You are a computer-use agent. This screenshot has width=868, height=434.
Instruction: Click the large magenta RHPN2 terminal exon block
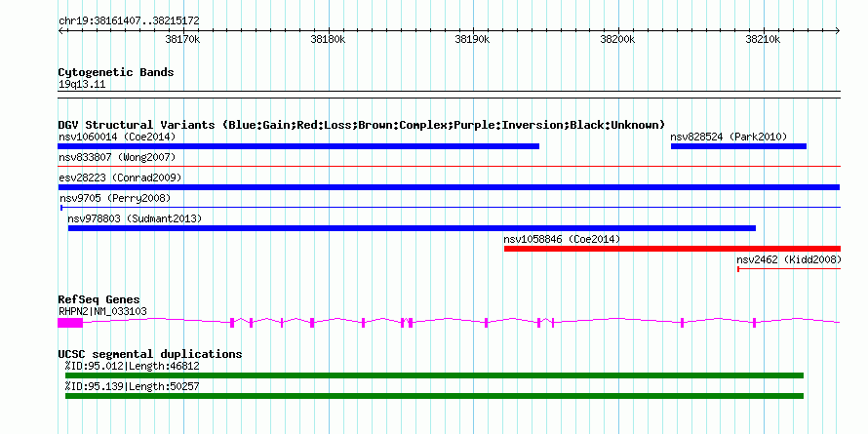[x=70, y=323]
